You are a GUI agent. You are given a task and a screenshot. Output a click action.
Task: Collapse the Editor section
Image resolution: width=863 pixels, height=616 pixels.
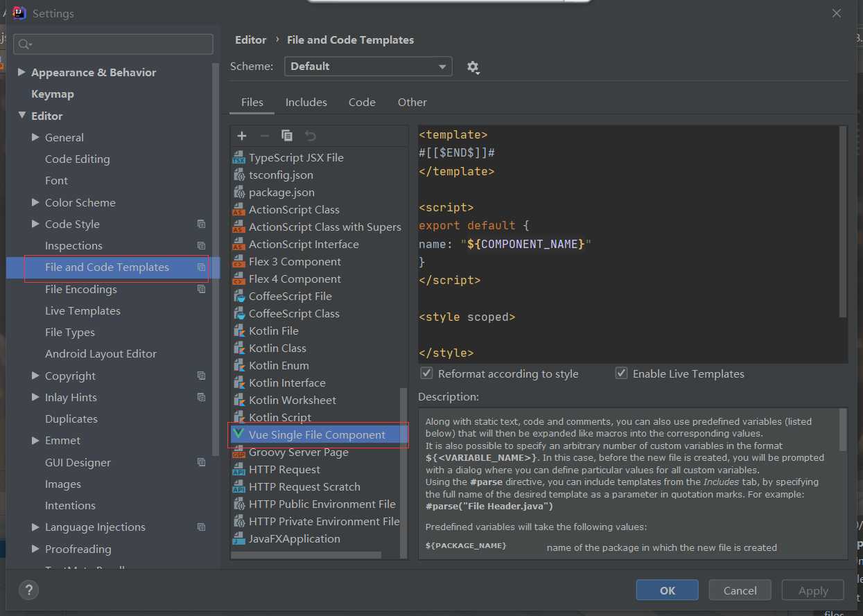[21, 116]
